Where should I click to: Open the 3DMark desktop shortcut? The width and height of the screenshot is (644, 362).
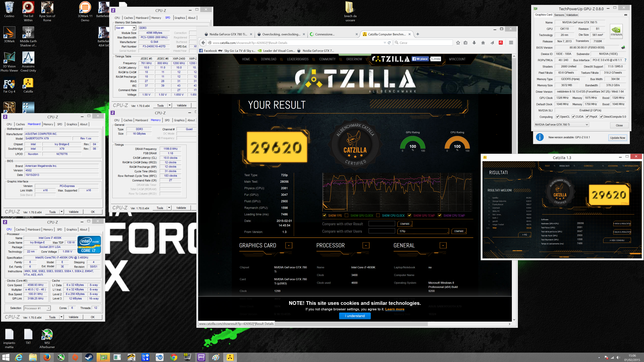click(x=9, y=35)
